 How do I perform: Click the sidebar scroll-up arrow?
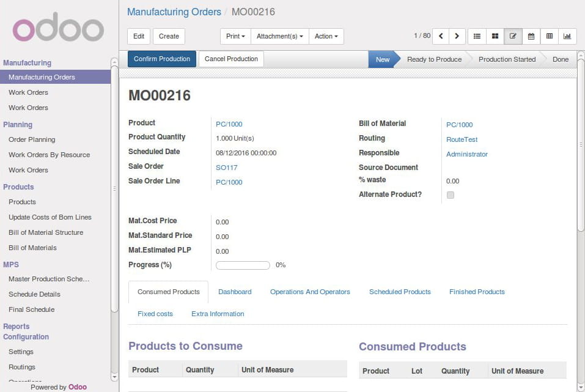(114, 62)
